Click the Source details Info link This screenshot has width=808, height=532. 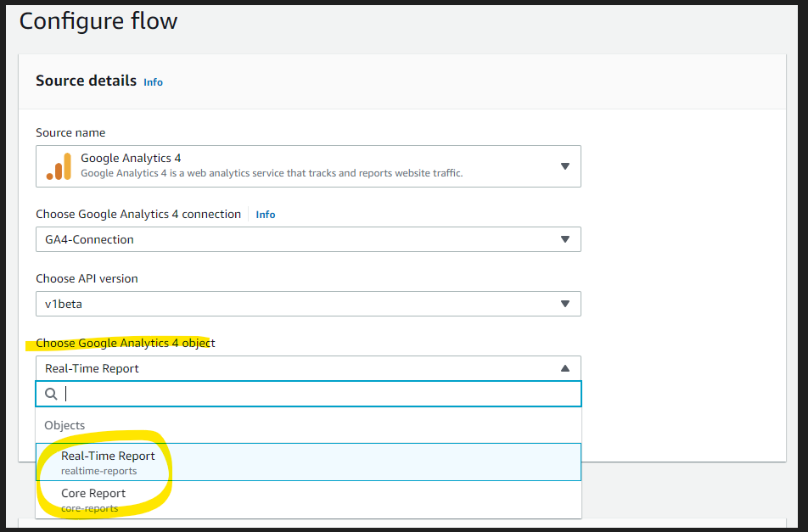(x=153, y=82)
